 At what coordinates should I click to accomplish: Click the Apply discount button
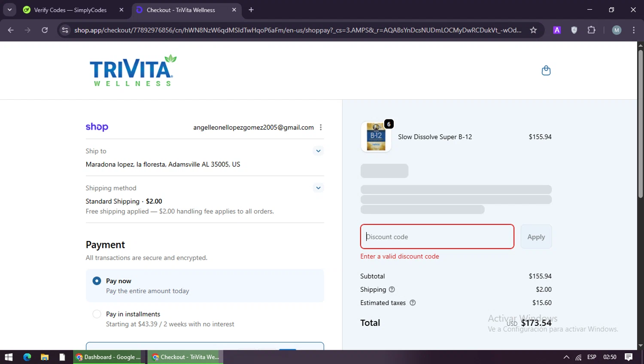tap(536, 237)
